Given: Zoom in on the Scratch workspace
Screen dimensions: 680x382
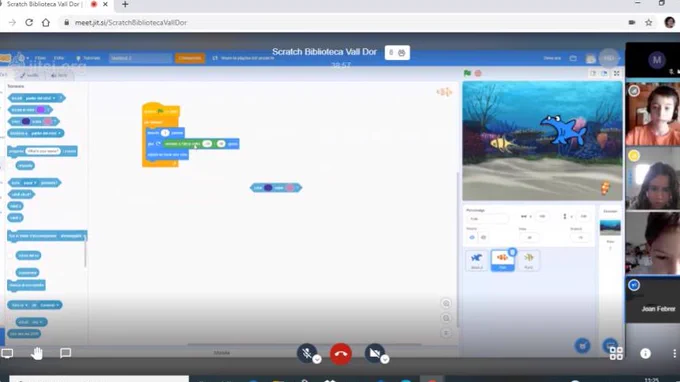Looking at the screenshot, I should (446, 304).
